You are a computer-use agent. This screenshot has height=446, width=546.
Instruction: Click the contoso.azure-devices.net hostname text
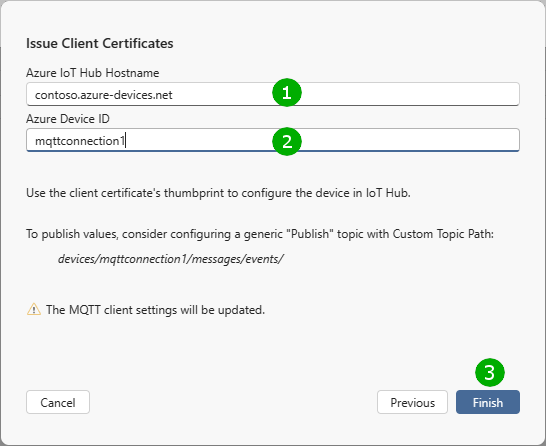tap(104, 95)
